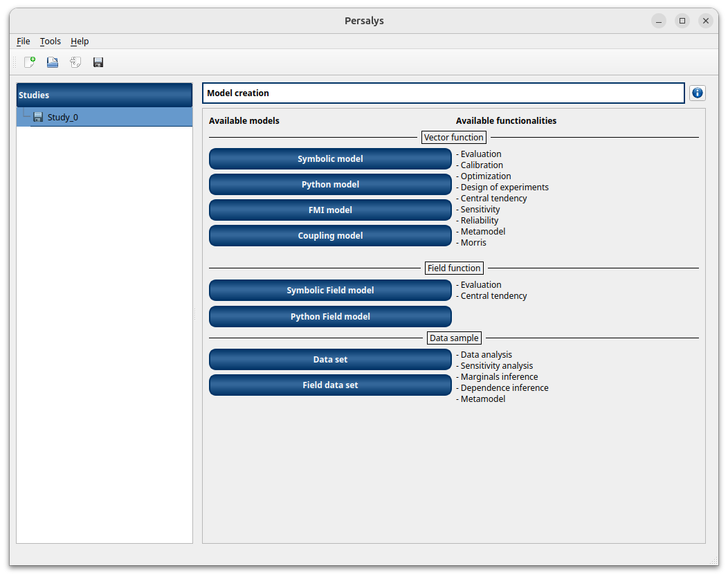Click the 'Data sample' section label
The image size is (728, 577).
pyautogui.click(x=454, y=338)
